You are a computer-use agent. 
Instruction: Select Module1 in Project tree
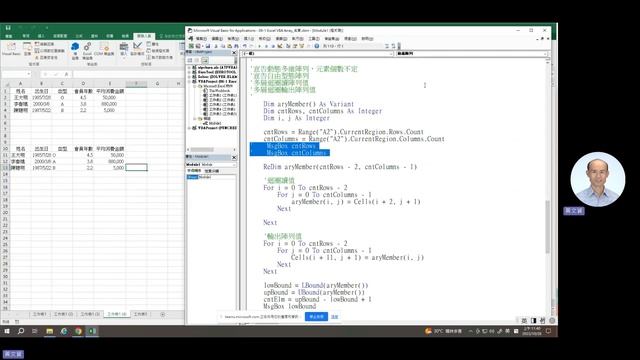pyautogui.click(x=213, y=123)
